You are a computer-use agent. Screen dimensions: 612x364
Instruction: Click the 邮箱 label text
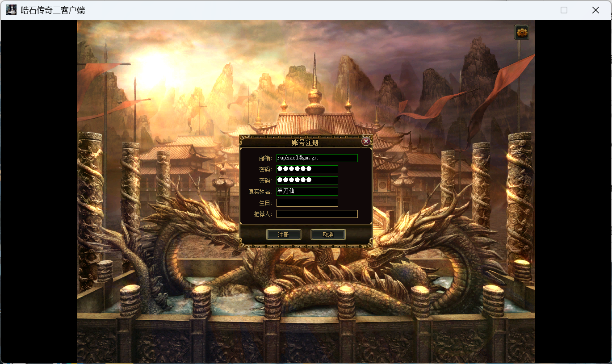click(x=265, y=158)
